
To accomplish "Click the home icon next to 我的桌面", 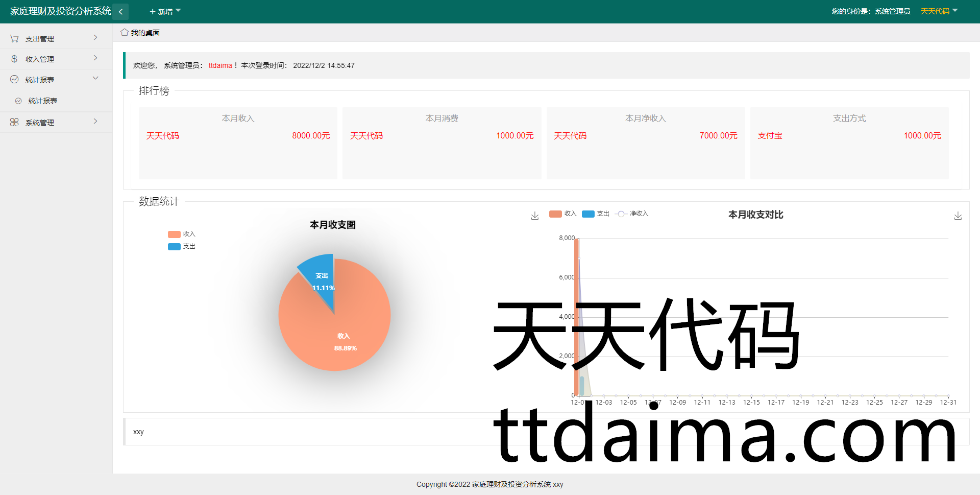I will point(124,33).
